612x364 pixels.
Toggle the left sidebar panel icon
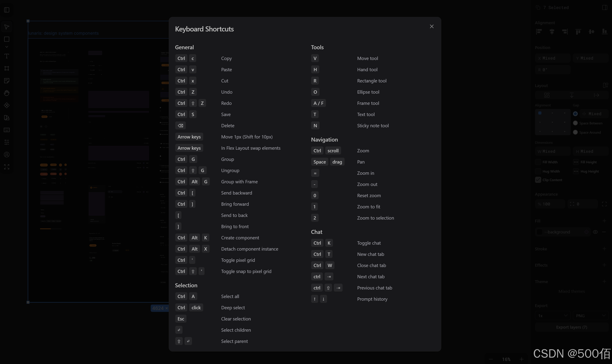pyautogui.click(x=7, y=10)
